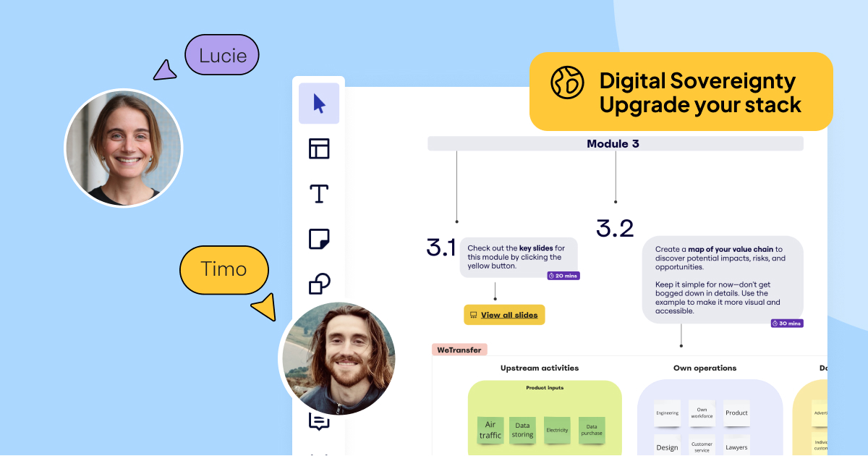Select the cursor pointer tool
This screenshot has height=456, width=868.
319,104
